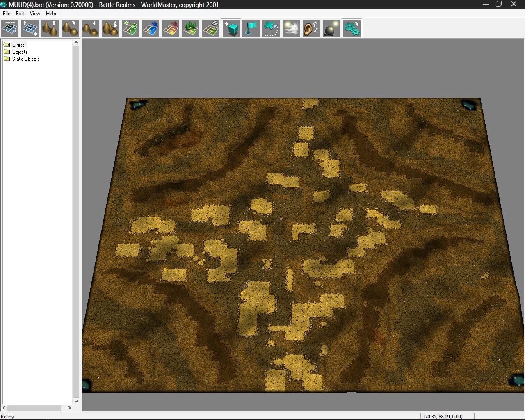Select the place object cube tool

232,29
